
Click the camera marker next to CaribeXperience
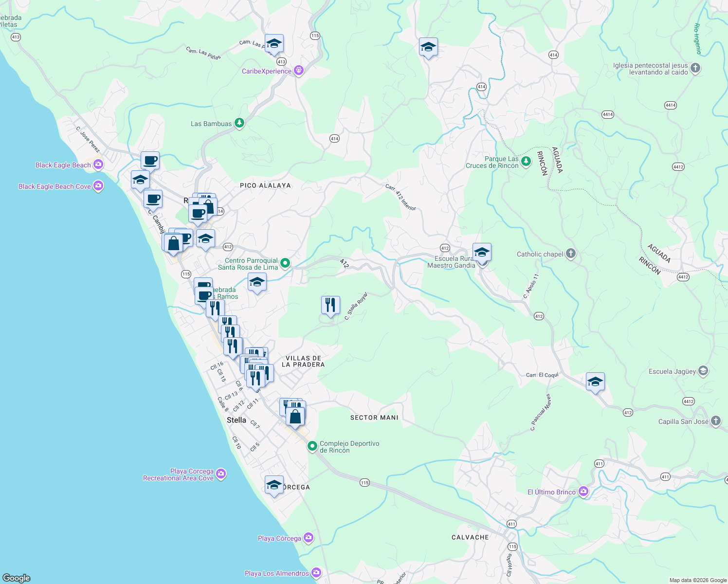[x=298, y=71]
